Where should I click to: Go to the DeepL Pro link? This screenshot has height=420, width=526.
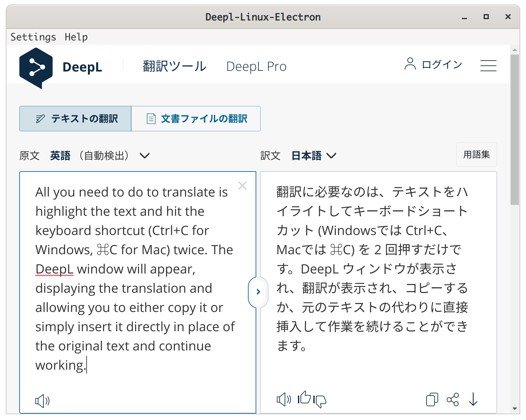(256, 66)
